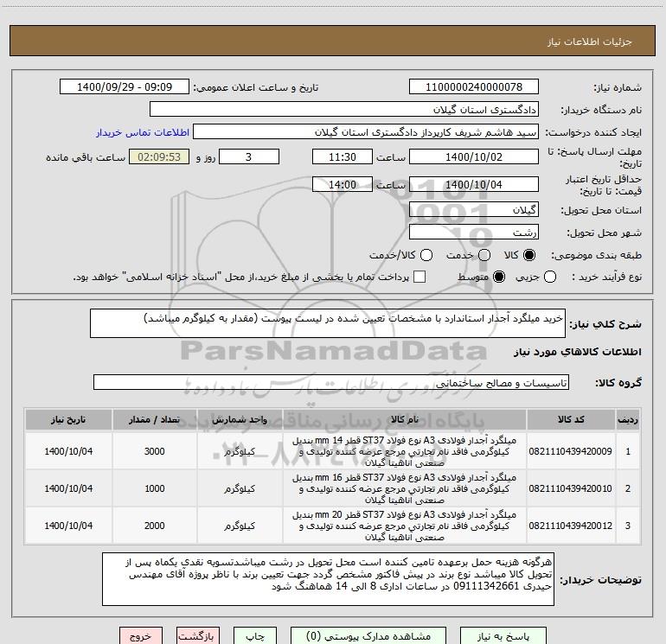Viewport: 666px width, 644px height.
Task: Click the تاریخ و ساعت اعلان عمومی field
Action: pos(125,87)
